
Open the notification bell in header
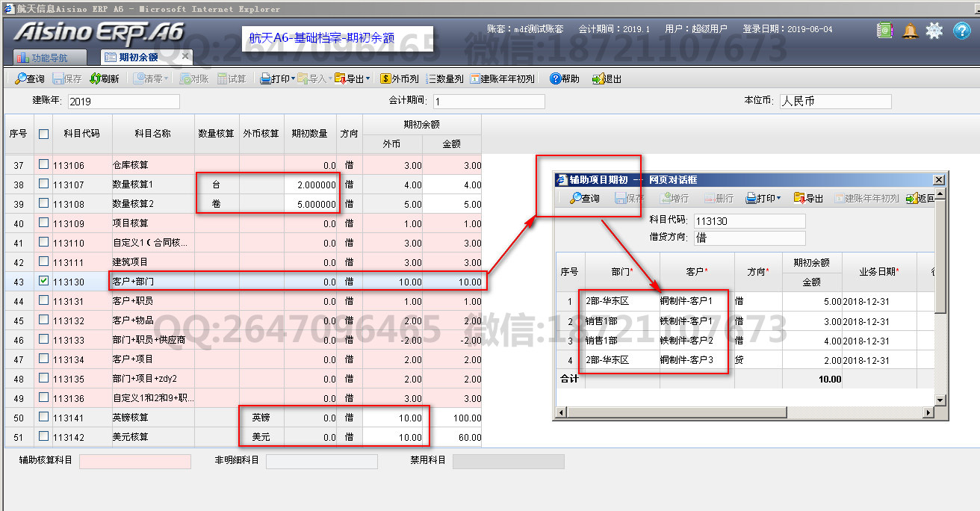click(910, 31)
